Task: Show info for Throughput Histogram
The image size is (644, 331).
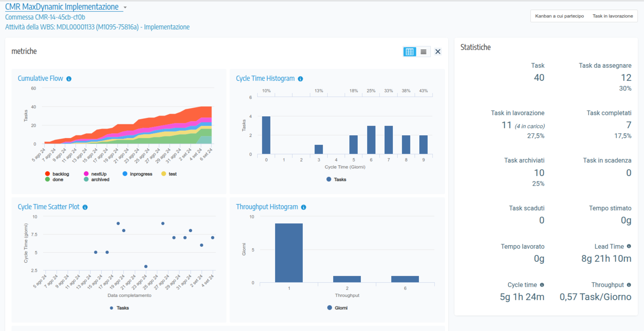Action: pos(303,207)
